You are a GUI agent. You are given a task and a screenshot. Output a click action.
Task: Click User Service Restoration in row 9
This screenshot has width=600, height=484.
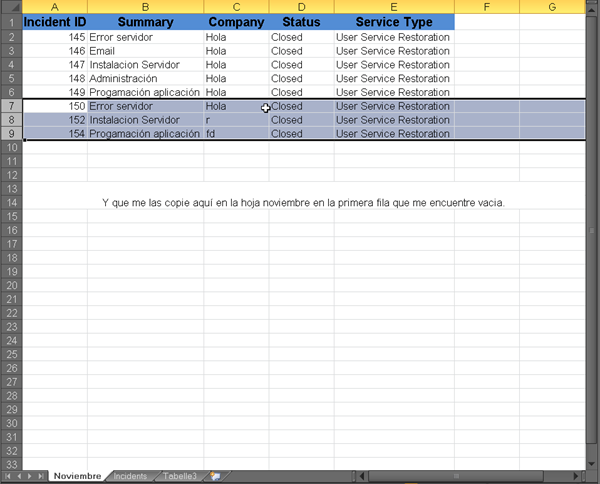coord(394,134)
